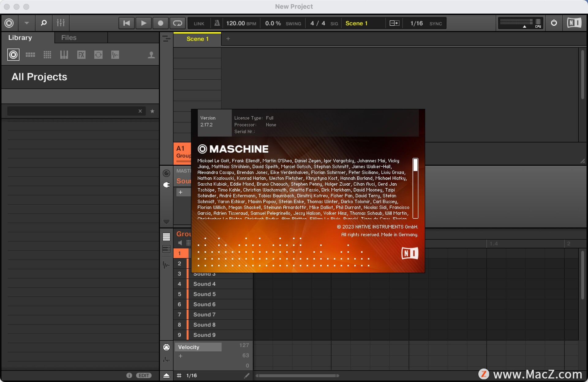The image size is (588, 382).
Task: Click the NI logo in the header
Action: (574, 23)
